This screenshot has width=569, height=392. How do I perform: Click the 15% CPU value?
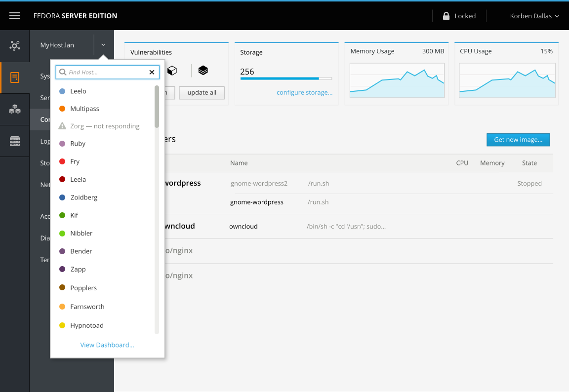click(546, 51)
